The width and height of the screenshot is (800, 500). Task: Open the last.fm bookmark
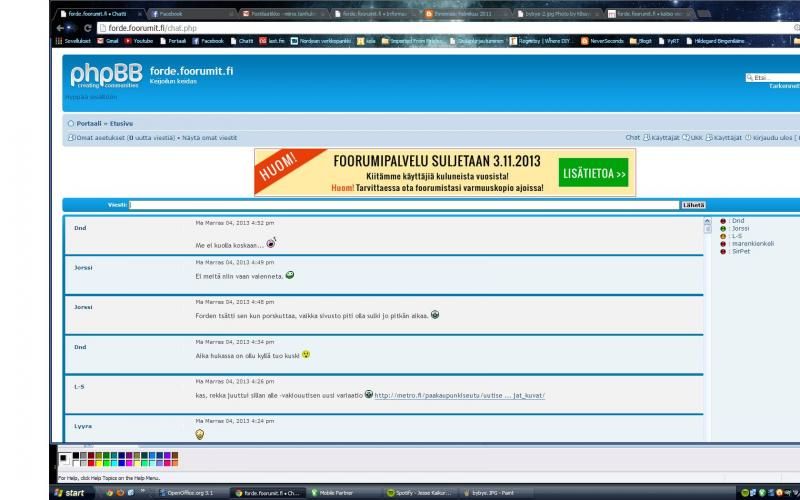click(x=271, y=41)
